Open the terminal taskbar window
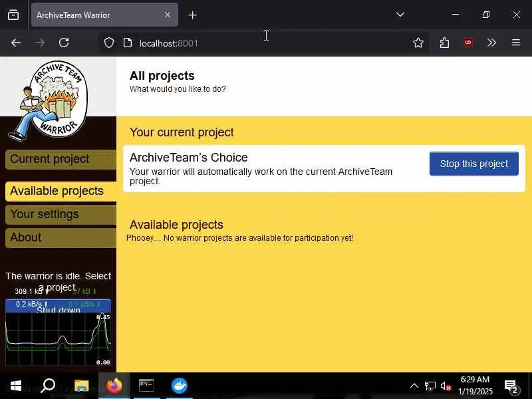Image resolution: width=532 pixels, height=399 pixels. [x=146, y=386]
